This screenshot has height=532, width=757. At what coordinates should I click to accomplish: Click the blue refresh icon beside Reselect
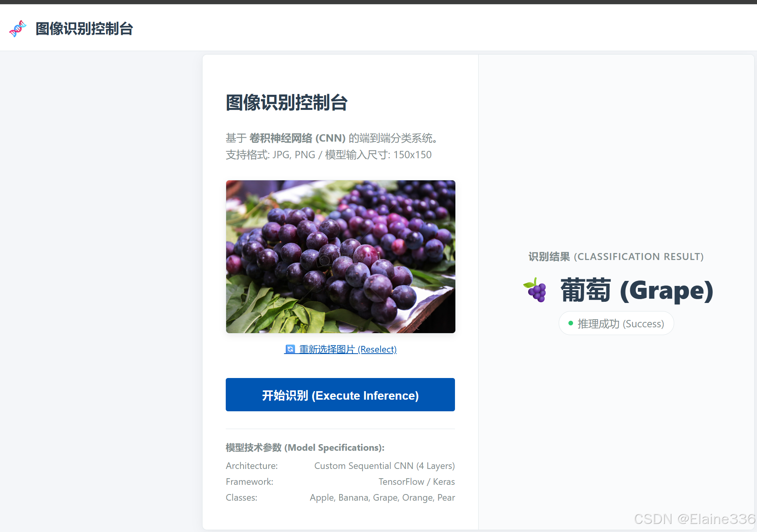(290, 349)
